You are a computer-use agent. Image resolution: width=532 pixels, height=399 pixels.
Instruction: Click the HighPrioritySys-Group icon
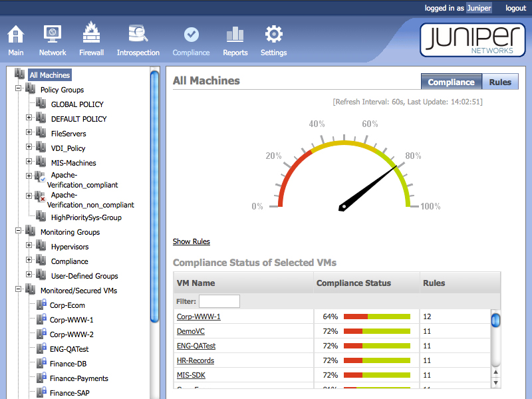pos(41,216)
